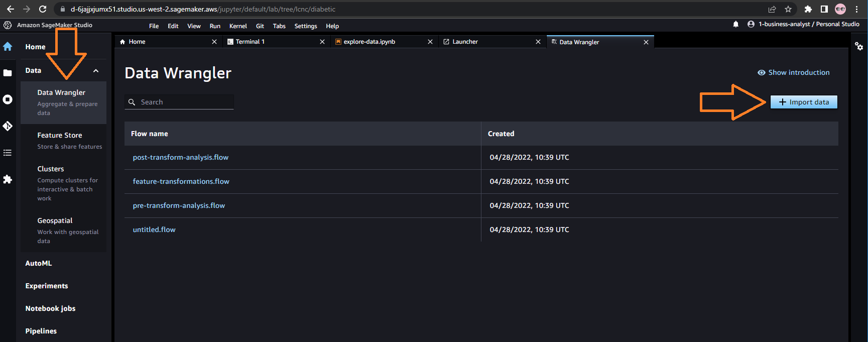Open Chrome three-dot menu
The image size is (868, 342).
(857, 9)
